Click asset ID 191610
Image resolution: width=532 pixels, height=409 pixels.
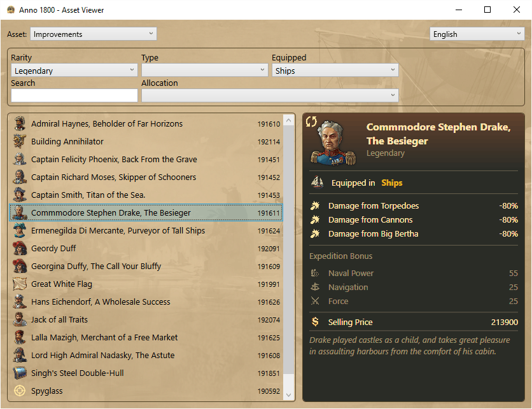point(269,124)
